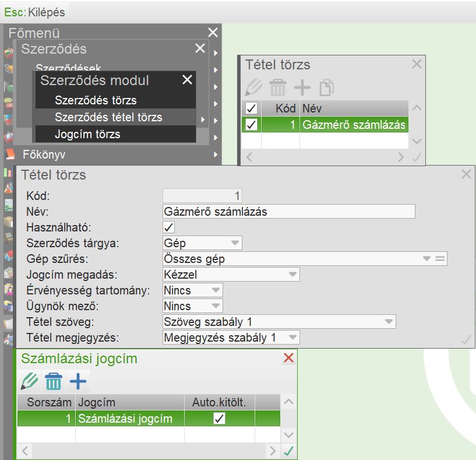Uncheck the Használható checkbox
This screenshot has width=476, height=460.
[x=168, y=227]
